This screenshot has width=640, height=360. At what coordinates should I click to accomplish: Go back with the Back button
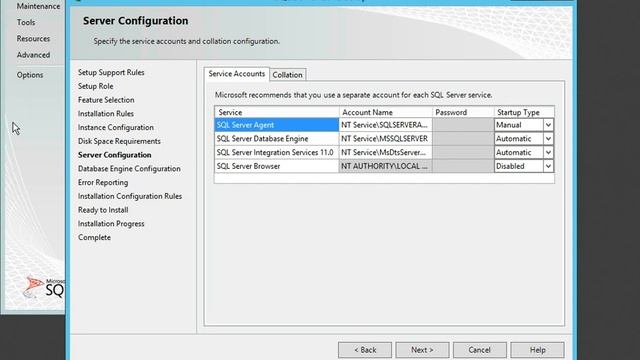point(365,350)
